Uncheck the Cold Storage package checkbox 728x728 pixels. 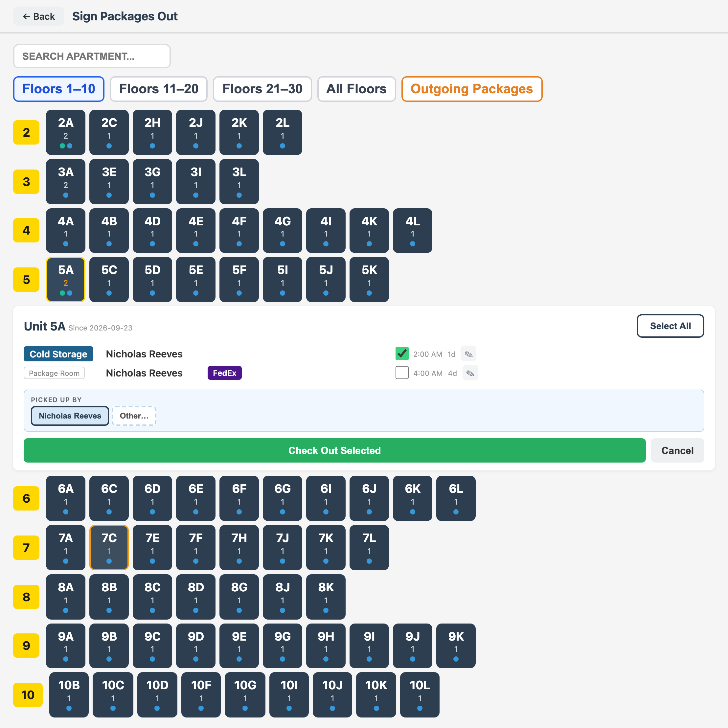(x=402, y=353)
